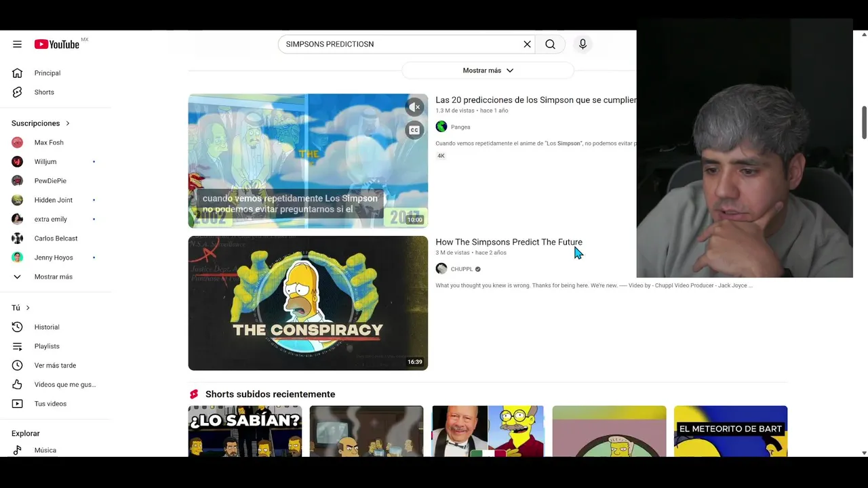The height and width of the screenshot is (488, 868).
Task: Click the Tus videos play icon
Action: pyautogui.click(x=18, y=404)
